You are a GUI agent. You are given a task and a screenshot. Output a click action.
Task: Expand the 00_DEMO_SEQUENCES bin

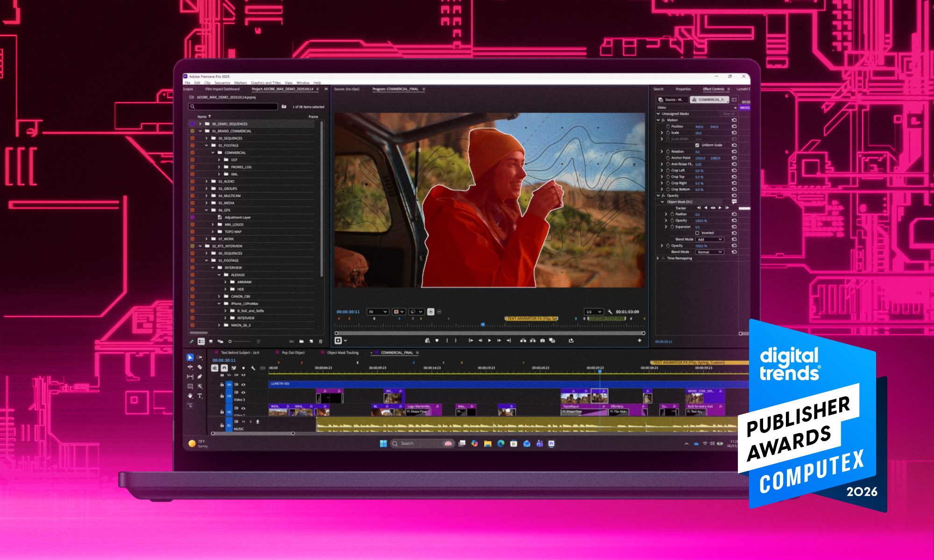point(200,124)
